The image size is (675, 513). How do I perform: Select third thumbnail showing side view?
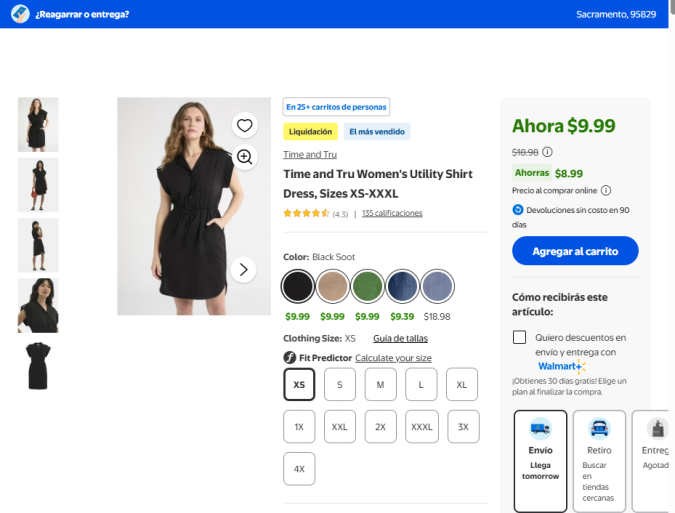click(x=38, y=245)
